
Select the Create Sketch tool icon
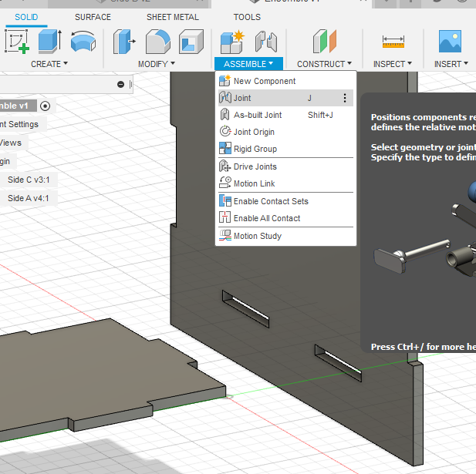click(x=17, y=42)
